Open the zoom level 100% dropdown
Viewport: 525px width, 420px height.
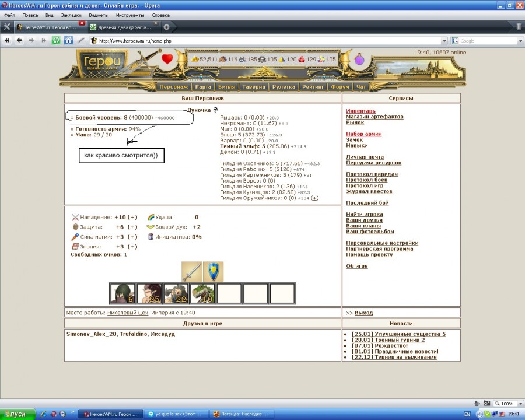[521, 404]
